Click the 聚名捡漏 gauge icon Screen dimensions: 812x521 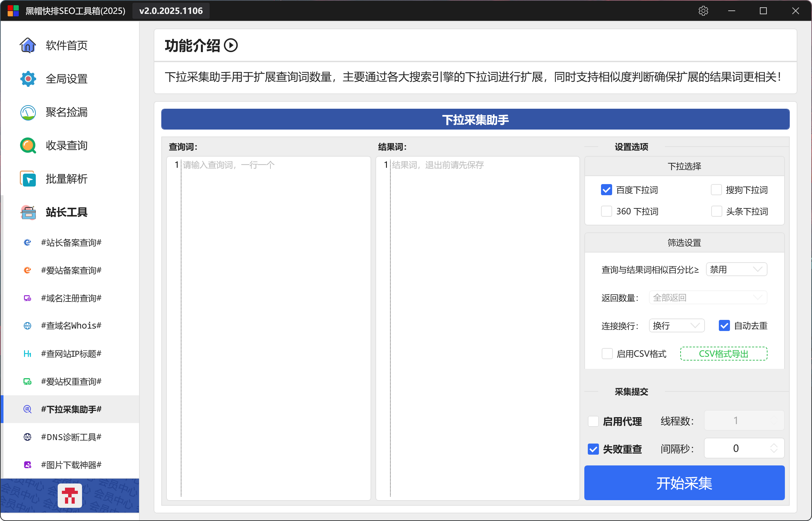[28, 112]
